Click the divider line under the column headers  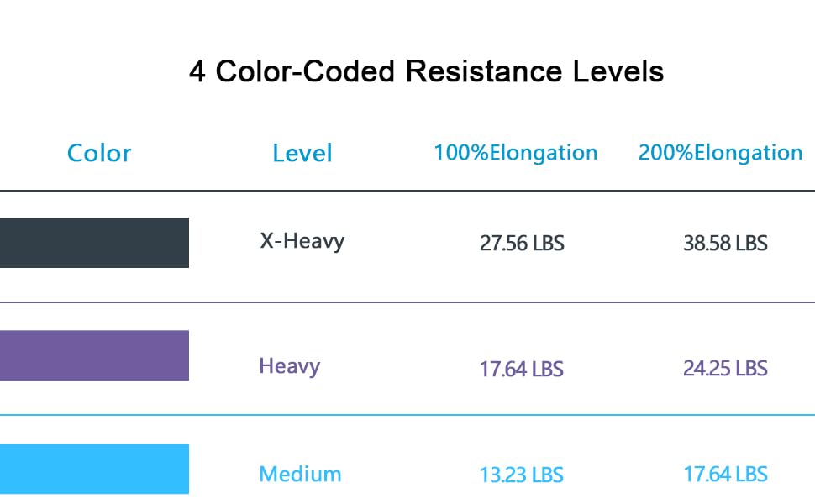pyautogui.click(x=407, y=191)
